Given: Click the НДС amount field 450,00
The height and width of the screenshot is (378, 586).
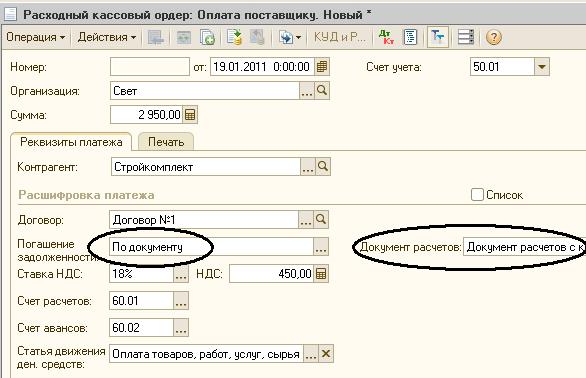Looking at the screenshot, I should [271, 274].
